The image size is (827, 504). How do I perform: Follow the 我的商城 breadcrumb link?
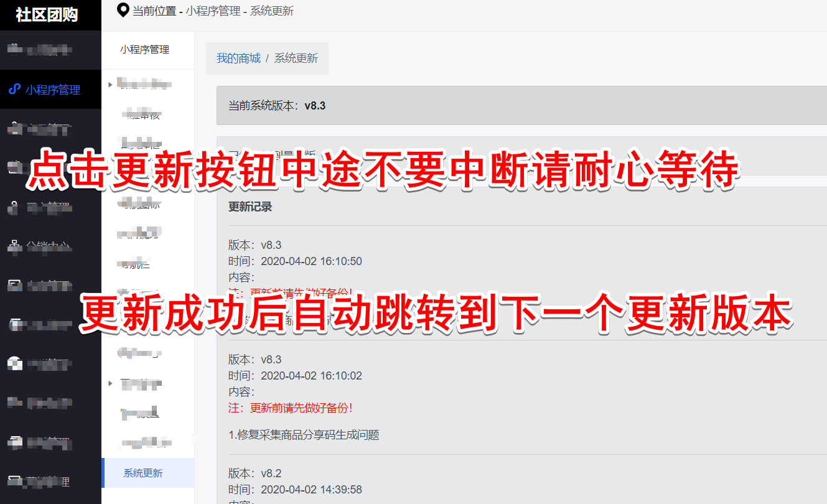point(238,58)
